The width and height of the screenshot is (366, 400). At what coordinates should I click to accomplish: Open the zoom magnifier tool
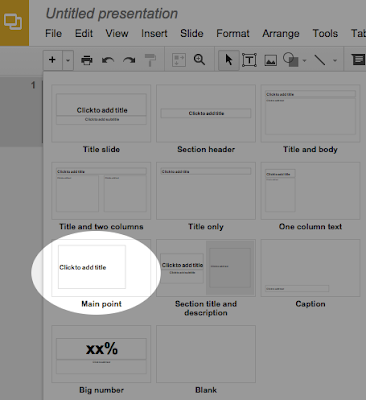point(199,60)
